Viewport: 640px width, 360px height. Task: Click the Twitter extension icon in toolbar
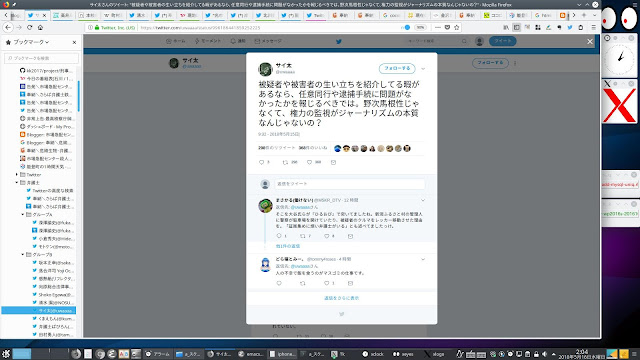570,27
